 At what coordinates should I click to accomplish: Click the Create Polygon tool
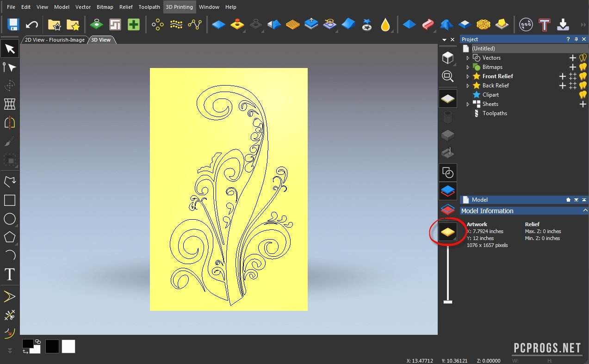pos(9,237)
